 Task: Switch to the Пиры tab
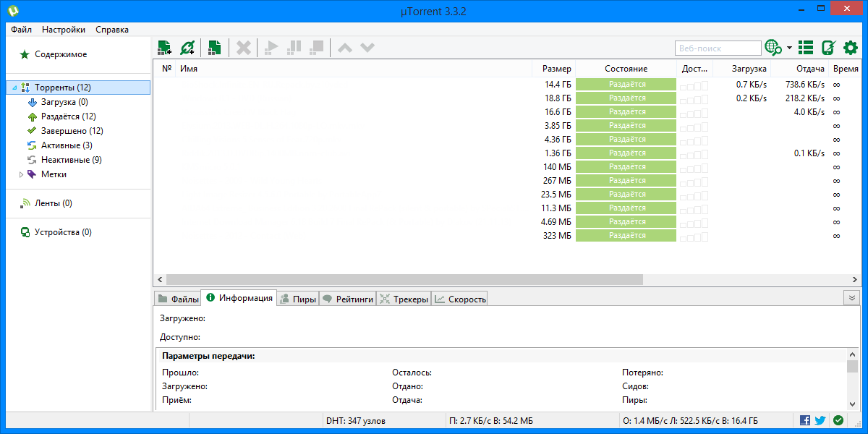click(298, 299)
